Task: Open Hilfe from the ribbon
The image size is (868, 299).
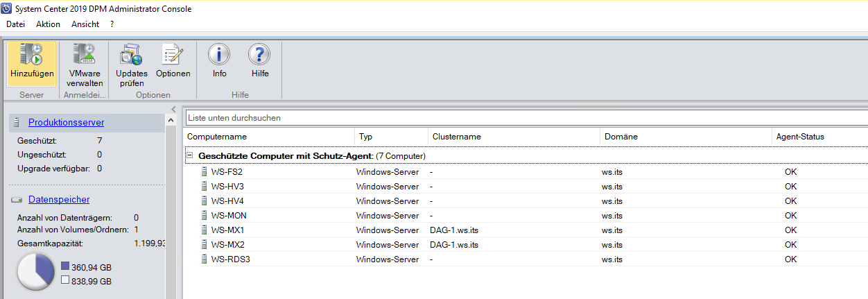Action: point(259,60)
